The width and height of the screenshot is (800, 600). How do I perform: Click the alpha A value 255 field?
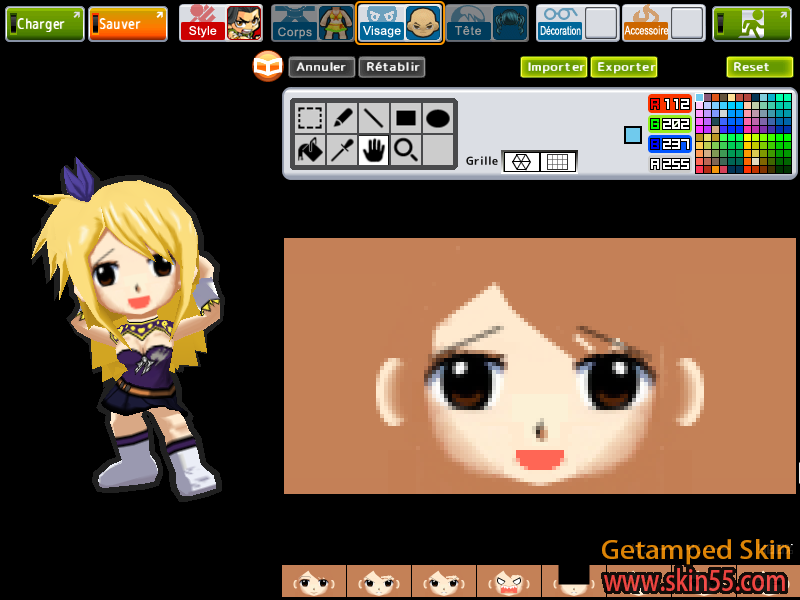pos(670,164)
